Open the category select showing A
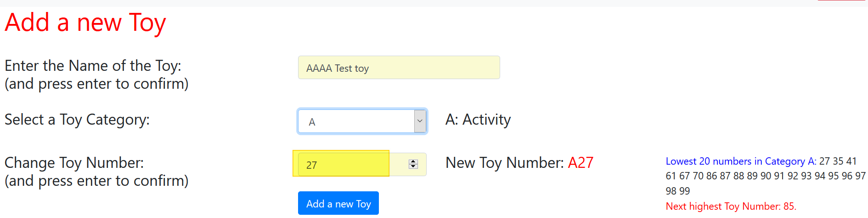 356,121
